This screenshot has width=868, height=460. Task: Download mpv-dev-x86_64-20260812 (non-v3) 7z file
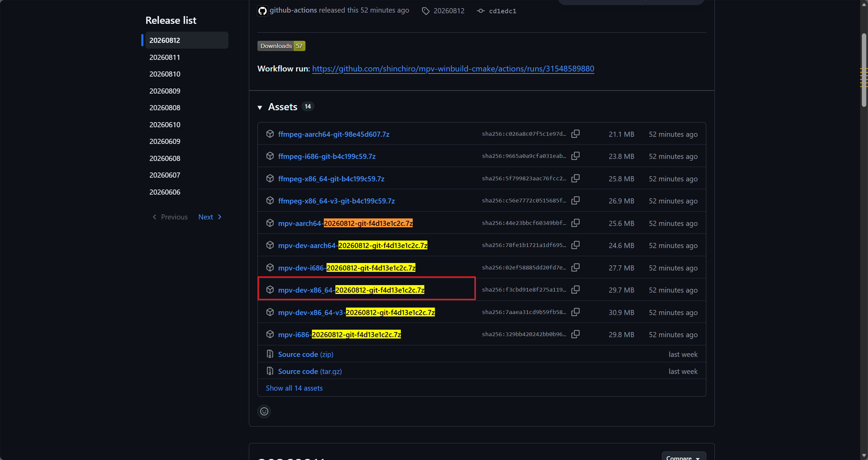pos(351,290)
